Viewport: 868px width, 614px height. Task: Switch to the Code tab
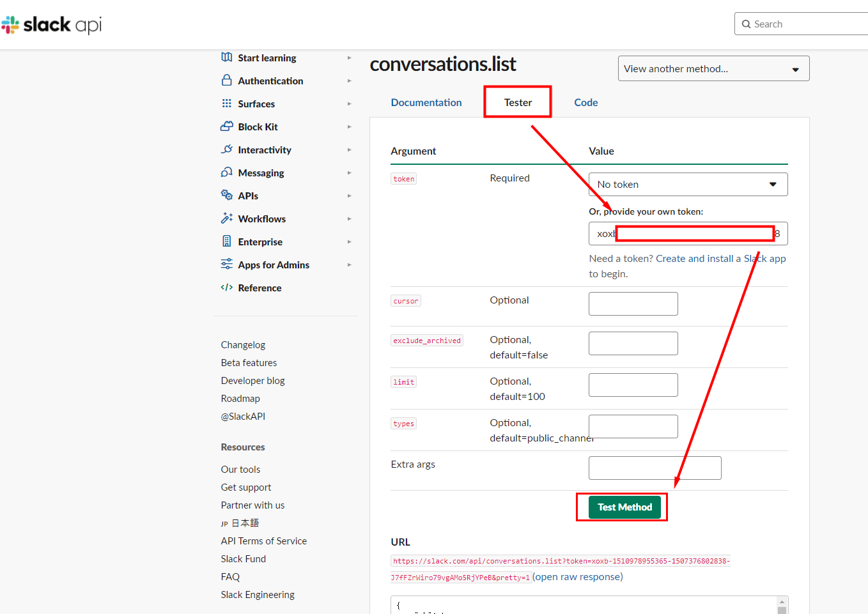[585, 102]
